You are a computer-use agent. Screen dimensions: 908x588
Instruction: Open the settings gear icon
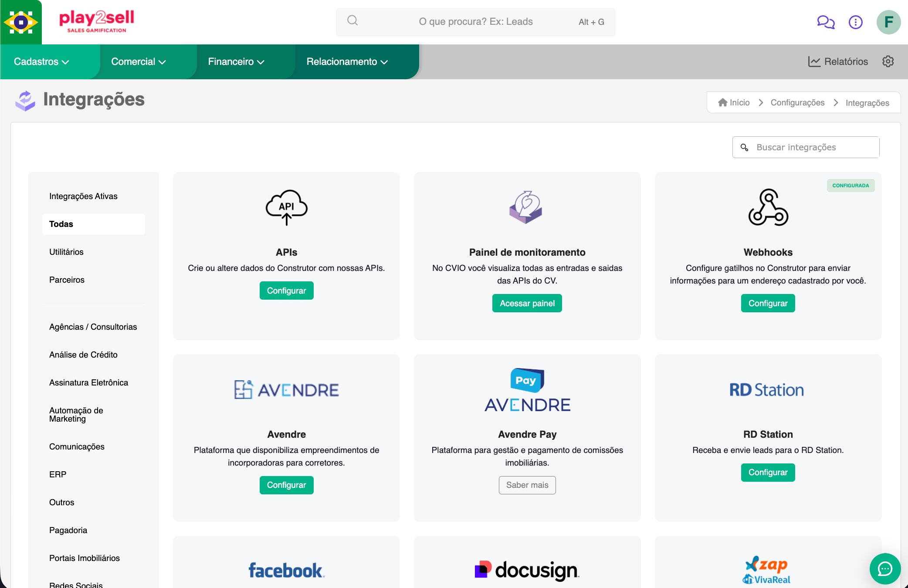click(888, 61)
